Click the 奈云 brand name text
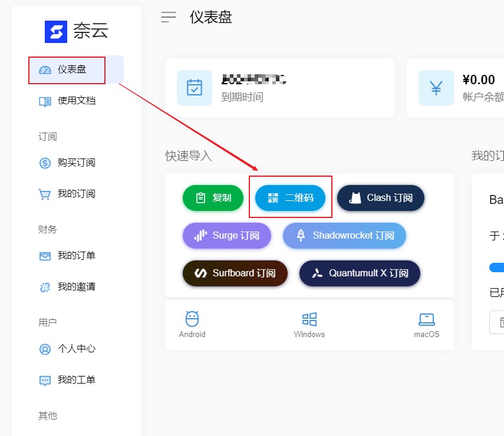 pos(91,31)
